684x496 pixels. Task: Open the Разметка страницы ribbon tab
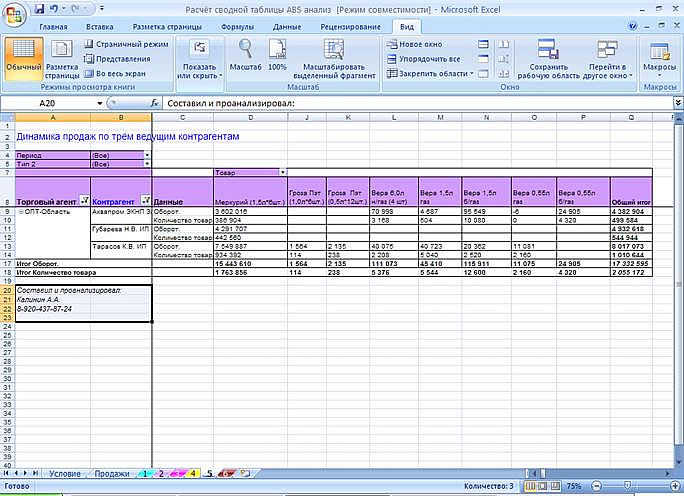click(167, 27)
